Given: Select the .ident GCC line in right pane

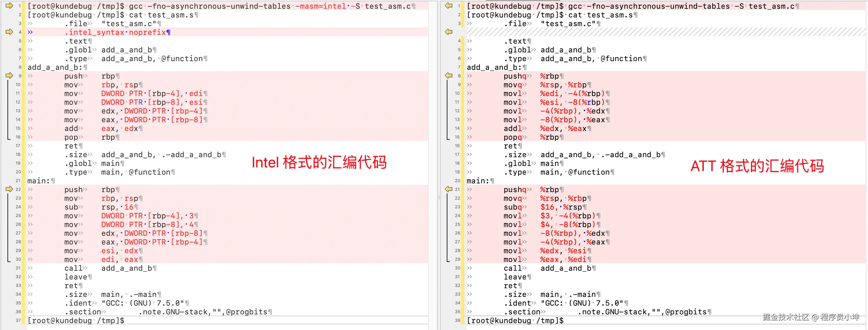Looking at the screenshot, I should 573,303.
